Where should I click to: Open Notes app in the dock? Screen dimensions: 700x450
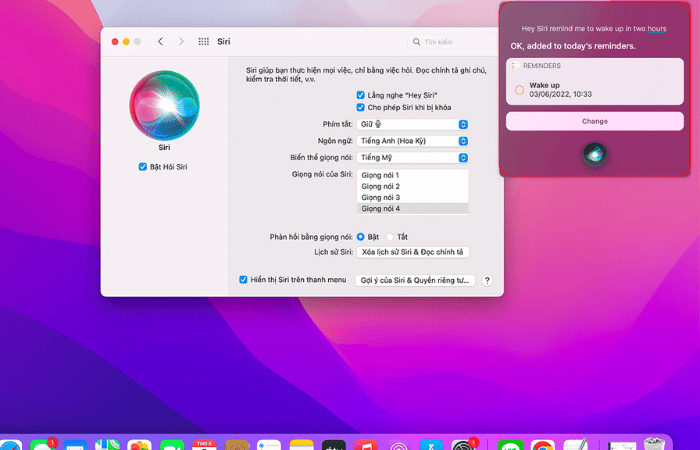[301, 445]
